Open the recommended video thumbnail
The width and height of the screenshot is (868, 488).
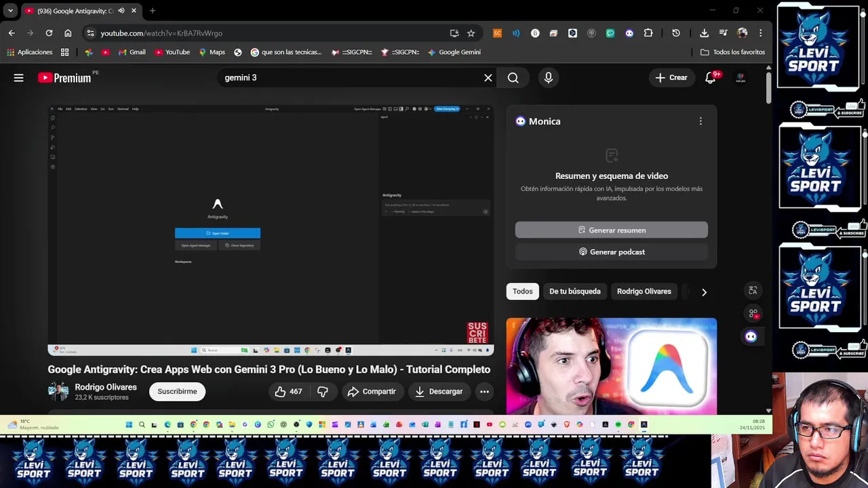pos(612,366)
